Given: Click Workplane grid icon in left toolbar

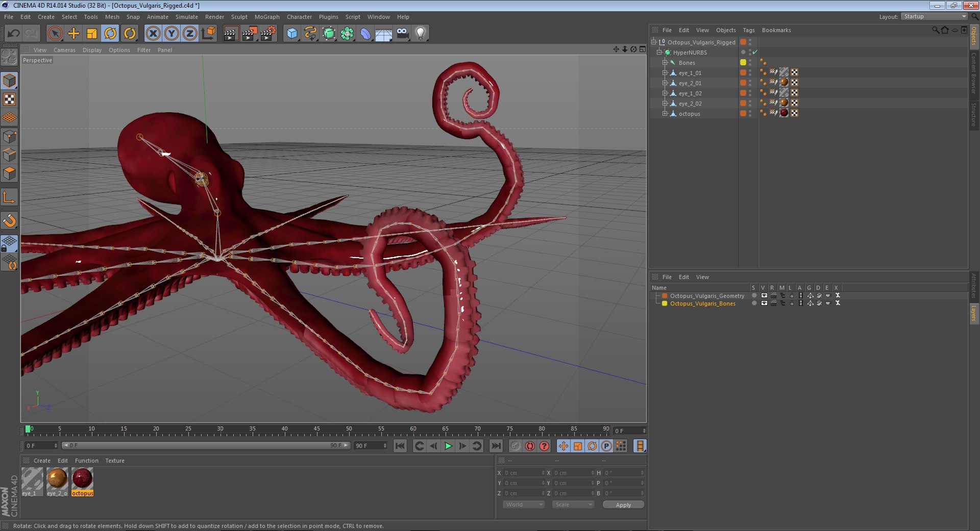Looking at the screenshot, I should 9,117.
